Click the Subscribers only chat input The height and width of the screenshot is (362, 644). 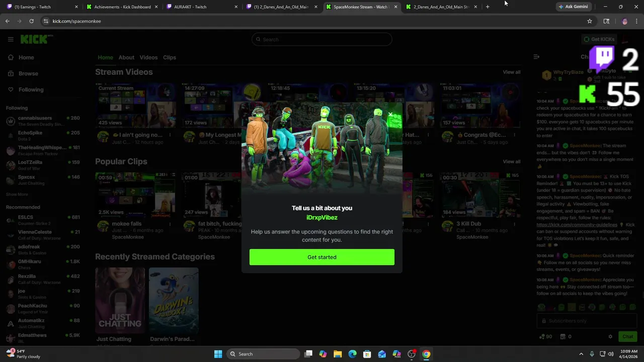tap(587, 321)
